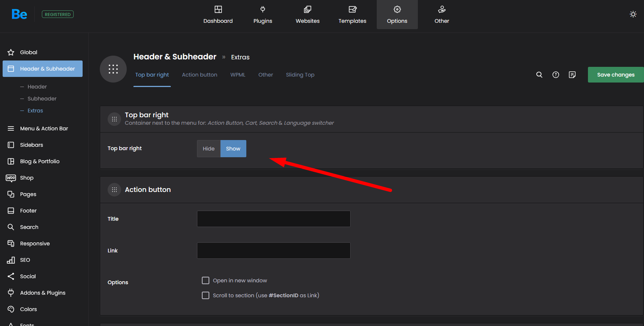Click Save changes button
The image size is (644, 326).
(616, 75)
